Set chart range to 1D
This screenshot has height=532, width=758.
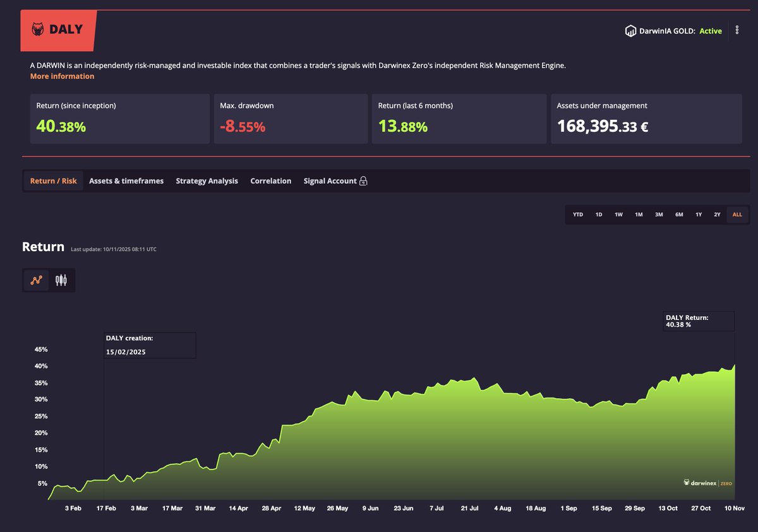599,215
